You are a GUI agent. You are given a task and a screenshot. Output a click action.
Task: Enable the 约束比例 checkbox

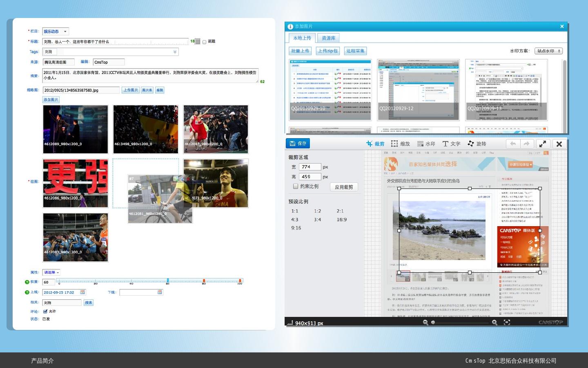pos(296,186)
